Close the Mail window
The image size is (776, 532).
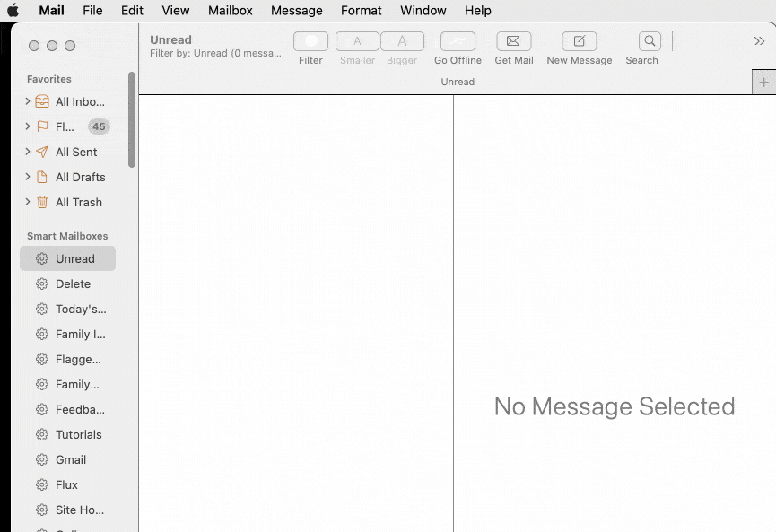coord(34,46)
